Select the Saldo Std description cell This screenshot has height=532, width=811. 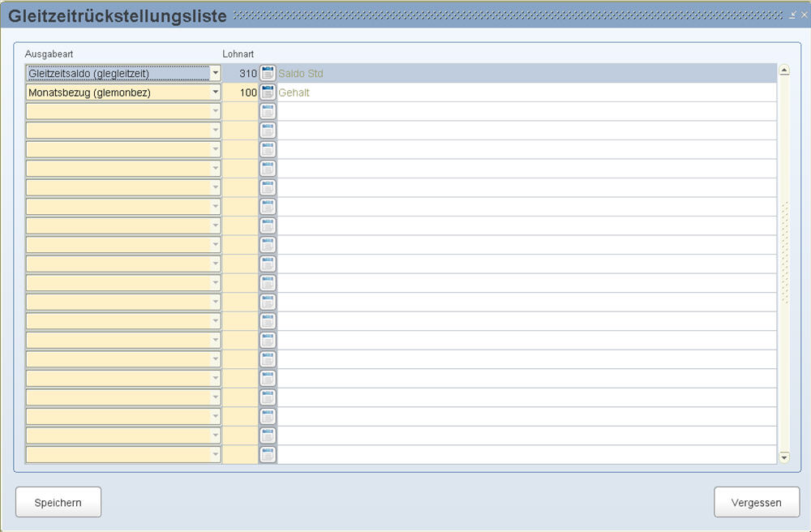526,74
